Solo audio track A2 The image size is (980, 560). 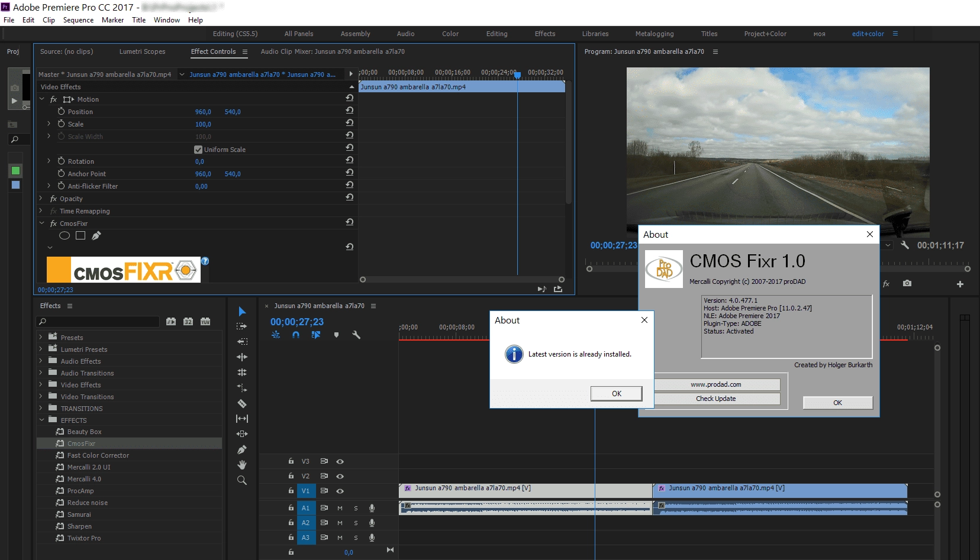pyautogui.click(x=356, y=523)
